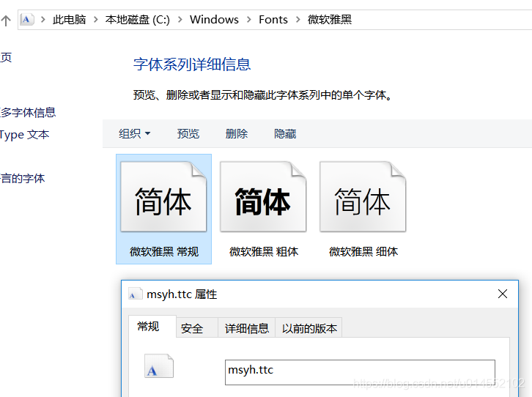The width and height of the screenshot is (532, 397).
Task: Select the 微软雅黑 常规 font thumbnail
Action: click(x=163, y=196)
